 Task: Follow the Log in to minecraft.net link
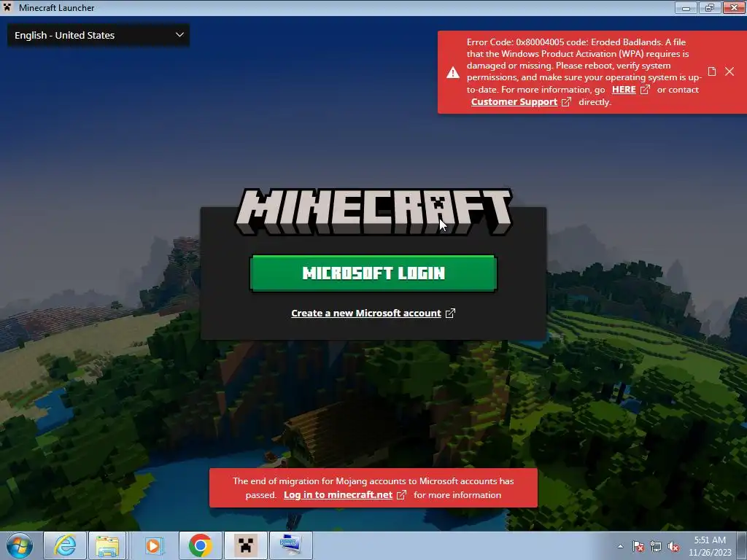pos(338,495)
